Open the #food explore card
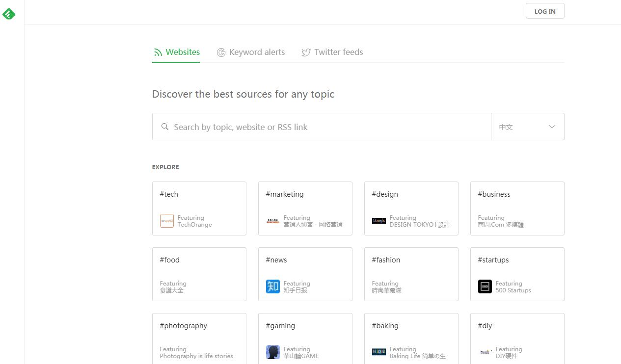Screen dimensions: 621x364 pyautogui.click(x=199, y=274)
